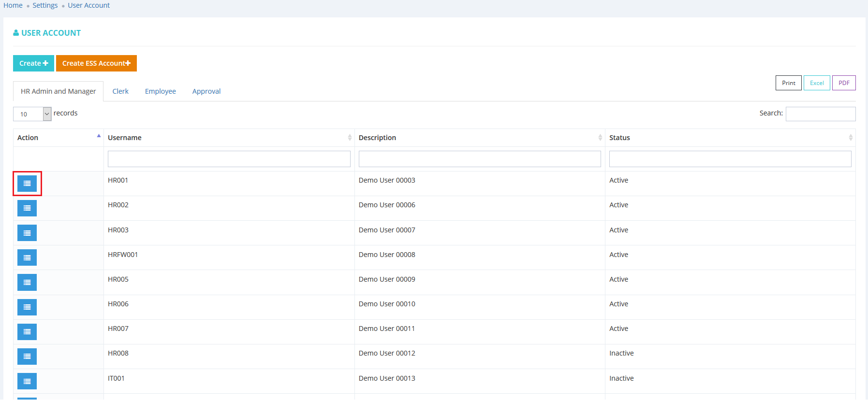Expand the records per page dropdown
Image resolution: width=868 pixels, height=400 pixels.
point(32,114)
